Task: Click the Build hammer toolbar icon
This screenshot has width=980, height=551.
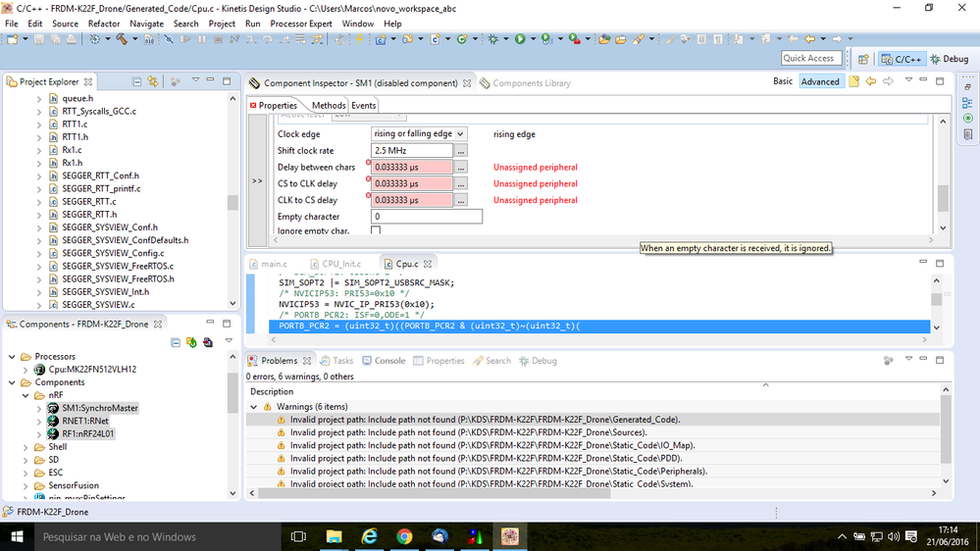Action: tap(122, 39)
